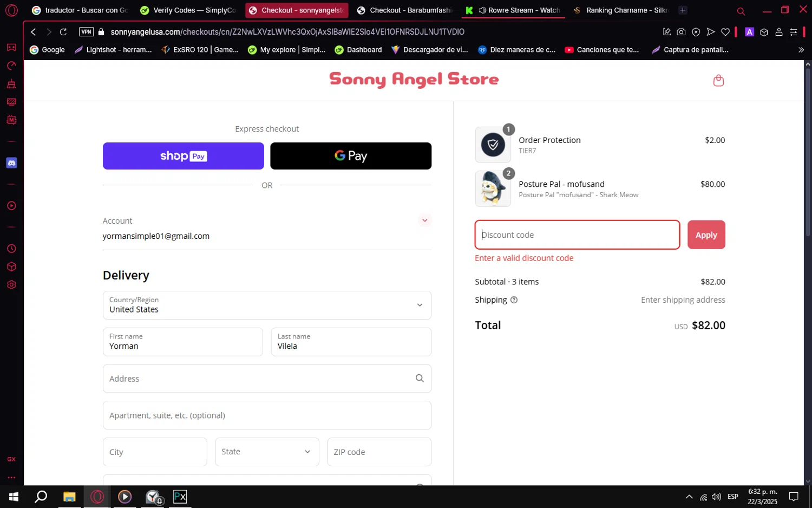Show shipping info help icon
Viewport: 812px width, 508px height.
[x=514, y=300]
